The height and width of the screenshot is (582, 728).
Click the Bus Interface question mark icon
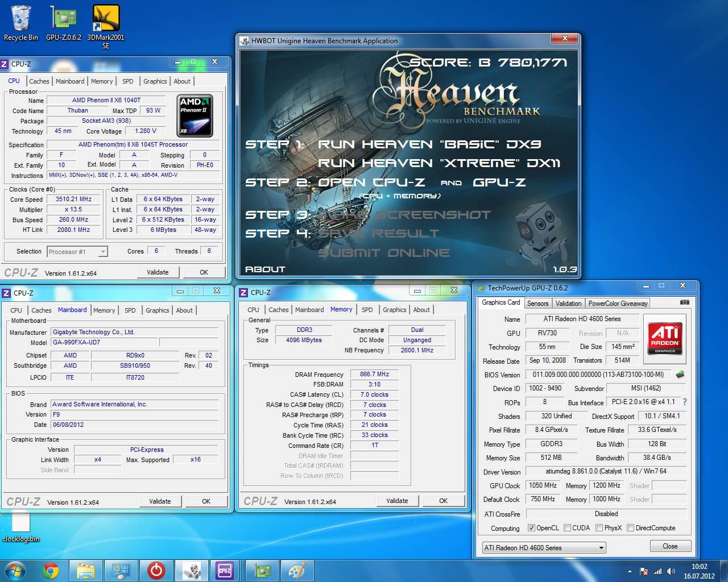pyautogui.click(x=684, y=402)
